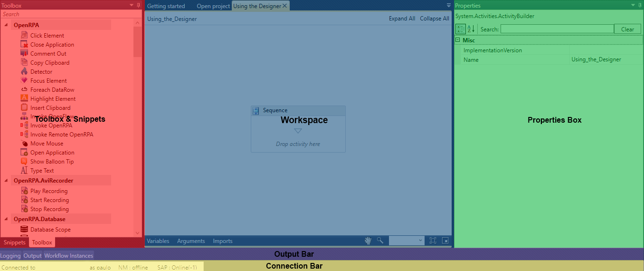Select the Sequence activity header
This screenshot has width=644, height=271.
tap(298, 110)
